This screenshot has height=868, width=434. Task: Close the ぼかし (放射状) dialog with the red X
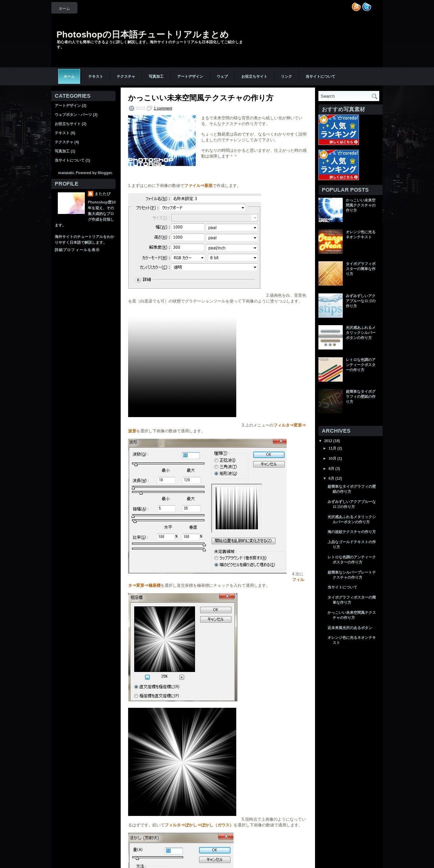(226, 836)
